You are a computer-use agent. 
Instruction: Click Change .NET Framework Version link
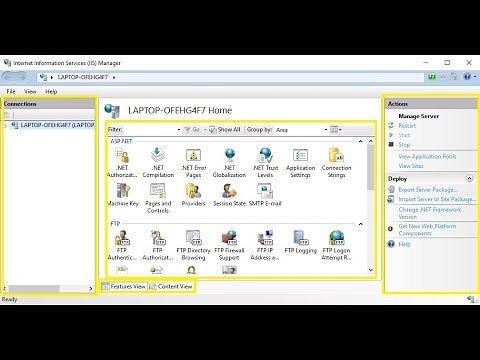point(430,213)
